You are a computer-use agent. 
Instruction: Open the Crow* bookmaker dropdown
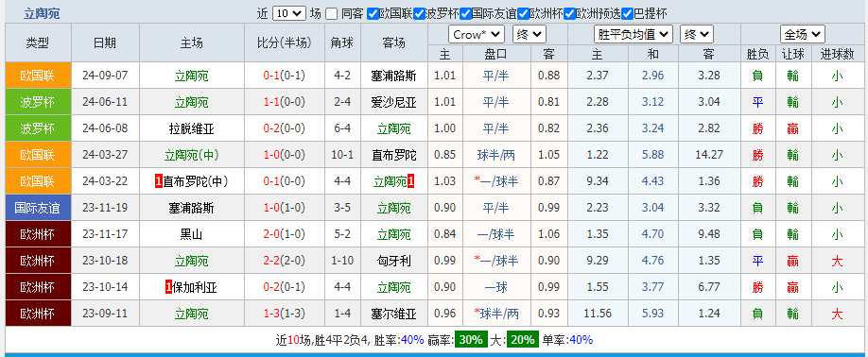pos(476,35)
